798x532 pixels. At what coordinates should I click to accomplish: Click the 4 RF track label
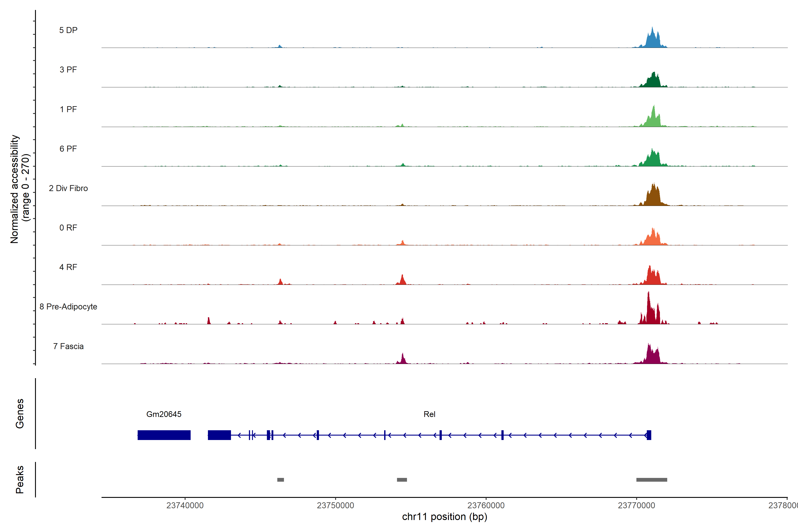68,267
